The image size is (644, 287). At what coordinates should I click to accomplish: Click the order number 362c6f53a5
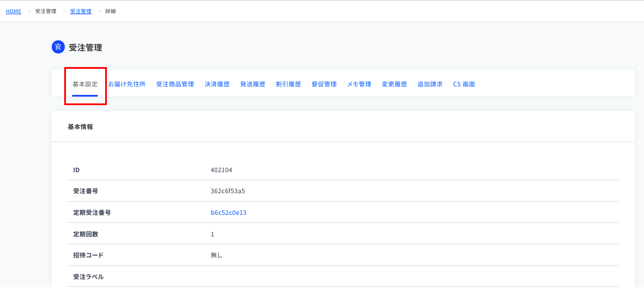coord(228,192)
